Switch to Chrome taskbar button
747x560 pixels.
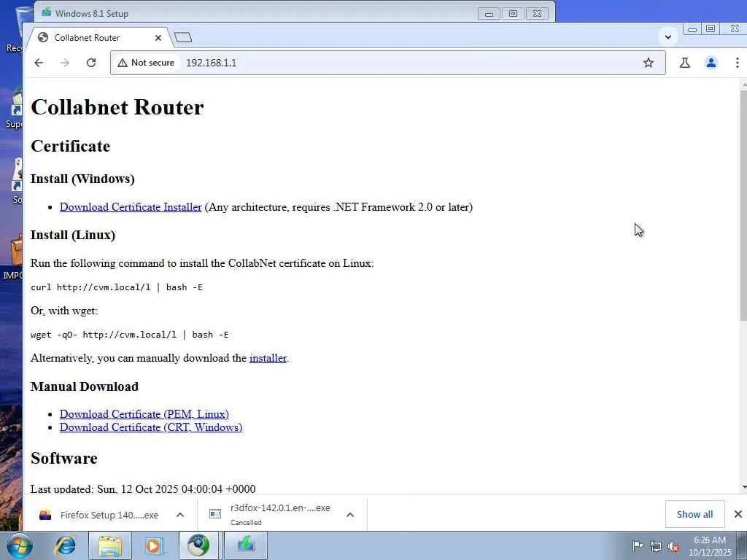[x=198, y=545]
